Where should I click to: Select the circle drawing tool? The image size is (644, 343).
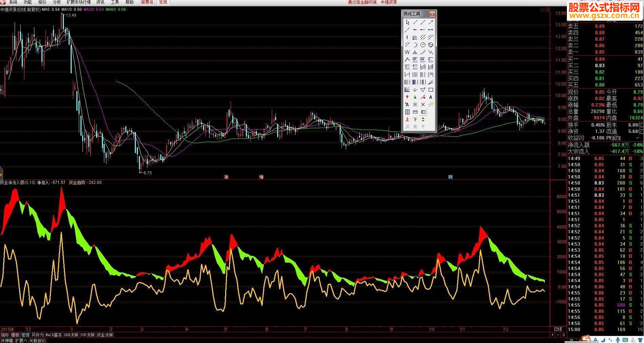click(x=423, y=45)
